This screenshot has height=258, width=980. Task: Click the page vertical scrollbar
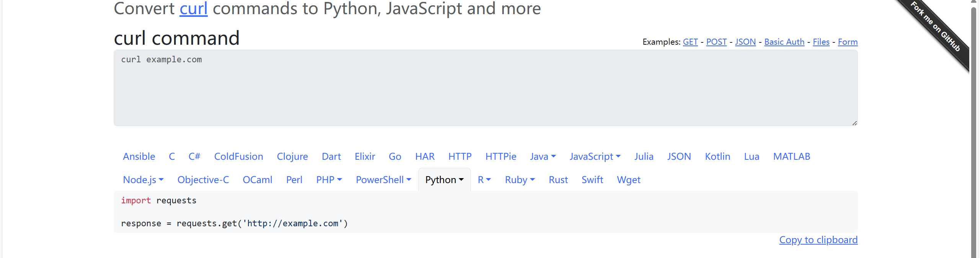pyautogui.click(x=973, y=130)
